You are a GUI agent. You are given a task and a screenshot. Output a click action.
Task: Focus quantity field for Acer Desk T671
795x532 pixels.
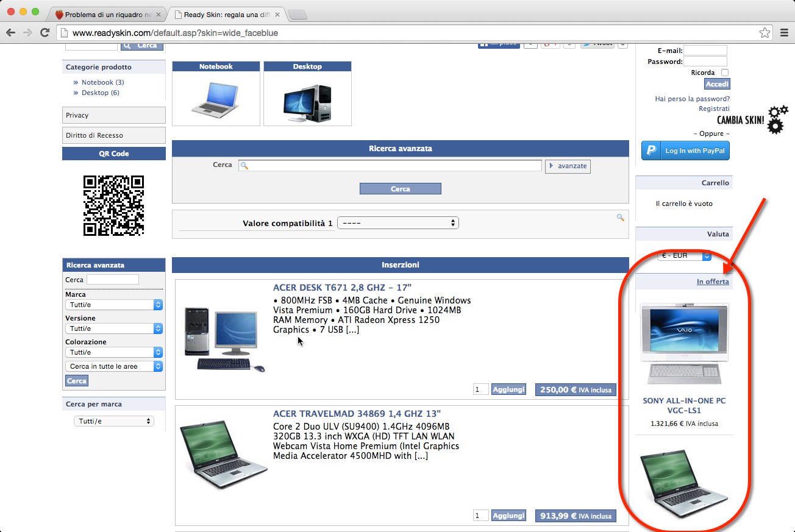tap(480, 389)
